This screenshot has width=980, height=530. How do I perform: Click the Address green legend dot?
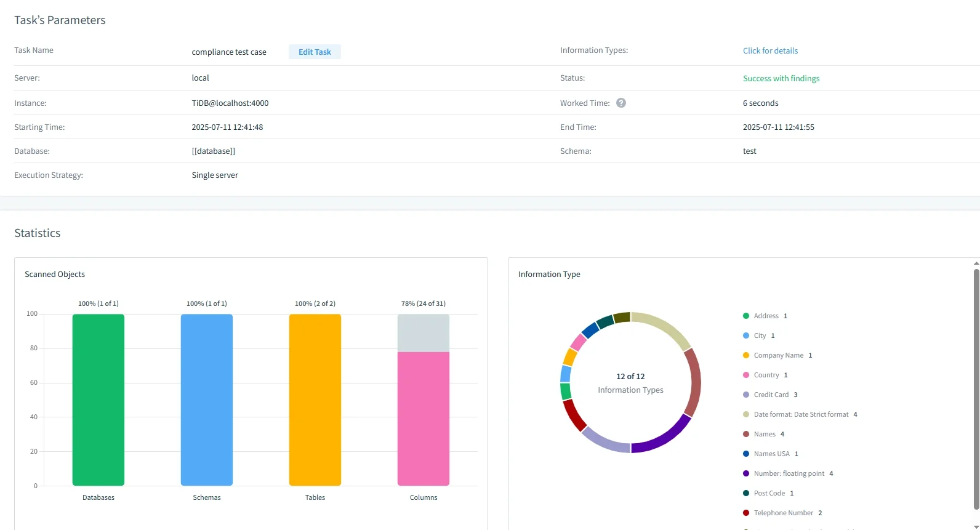746,316
